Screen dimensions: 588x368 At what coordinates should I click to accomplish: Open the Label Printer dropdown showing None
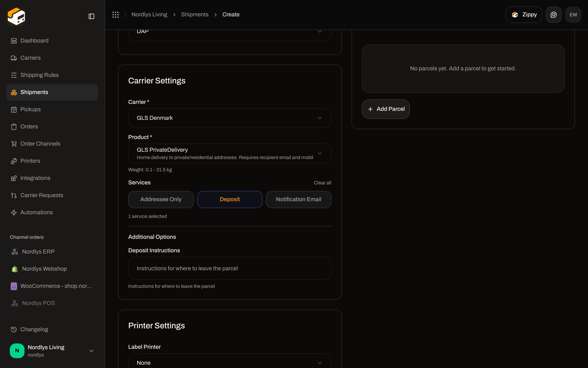point(230,361)
